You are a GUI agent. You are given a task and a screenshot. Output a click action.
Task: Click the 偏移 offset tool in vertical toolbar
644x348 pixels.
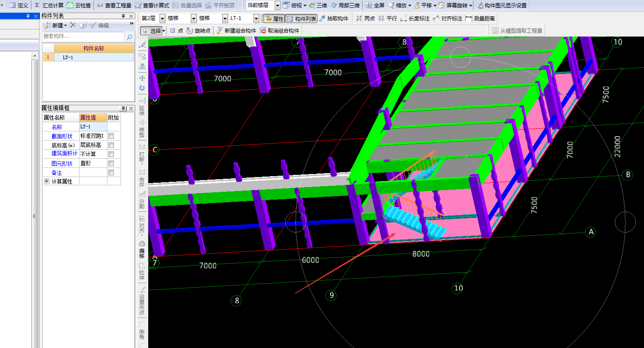click(142, 250)
